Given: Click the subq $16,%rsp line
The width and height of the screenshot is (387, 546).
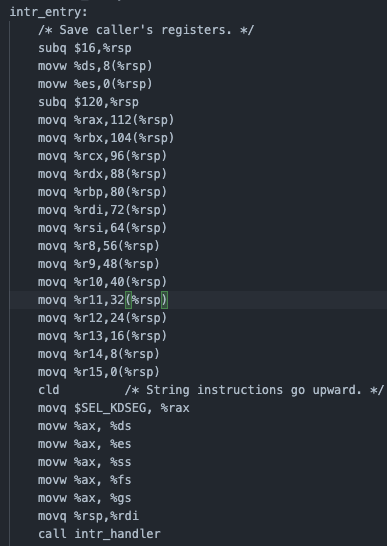Looking at the screenshot, I should (x=85, y=48).
